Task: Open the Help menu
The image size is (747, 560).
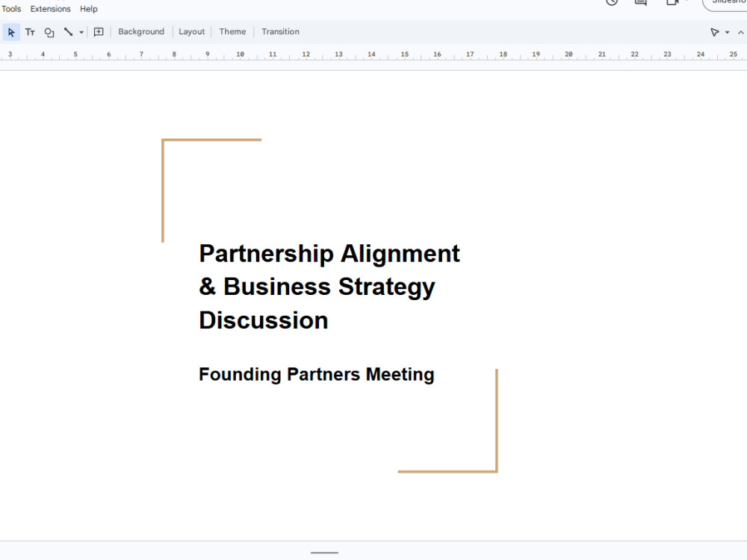Action: click(x=89, y=8)
